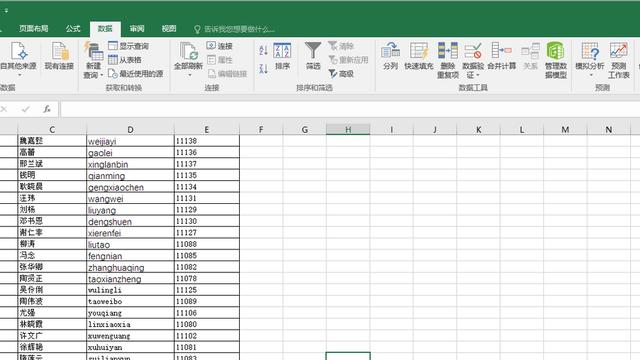640x360 pixels.
Task: Select column C header
Action: pyautogui.click(x=52, y=129)
